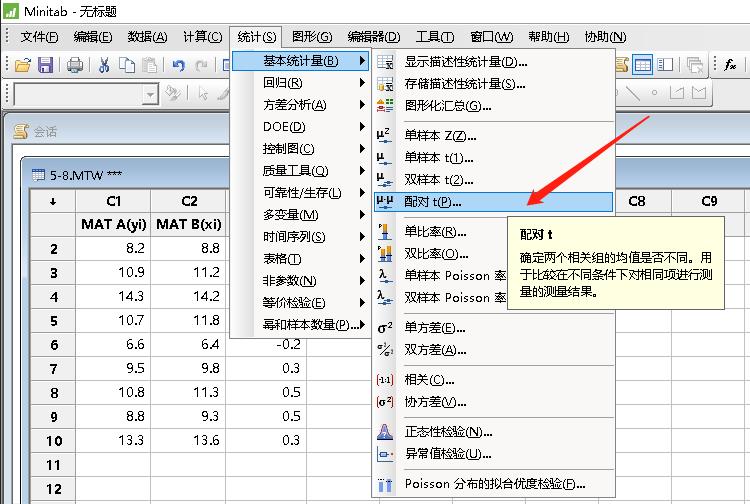Expand 表格(T) submenu
This screenshot has width=750, height=504.
(300, 259)
